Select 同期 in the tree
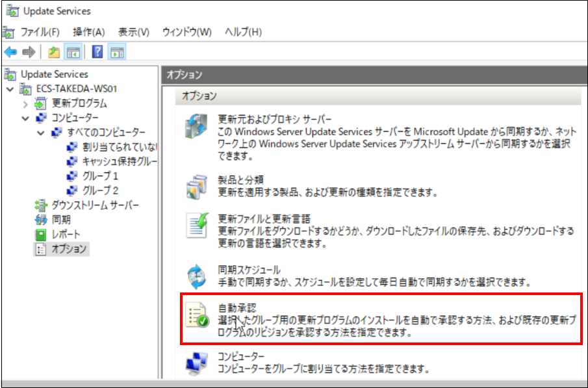Screen dimensions: 588x388 click(x=61, y=220)
